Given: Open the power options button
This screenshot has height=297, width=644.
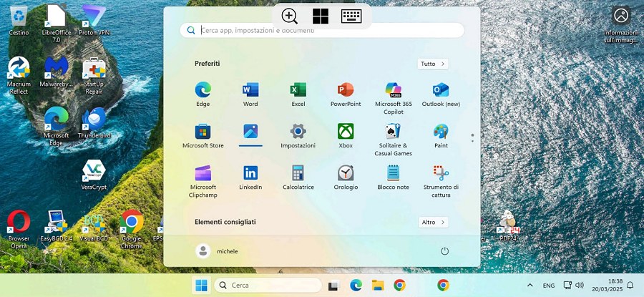Looking at the screenshot, I should click(444, 251).
